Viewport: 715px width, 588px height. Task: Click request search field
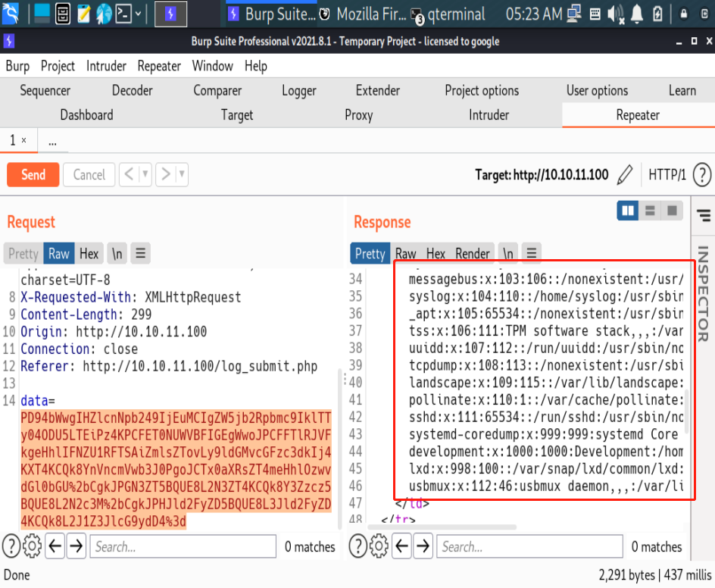pos(183,546)
